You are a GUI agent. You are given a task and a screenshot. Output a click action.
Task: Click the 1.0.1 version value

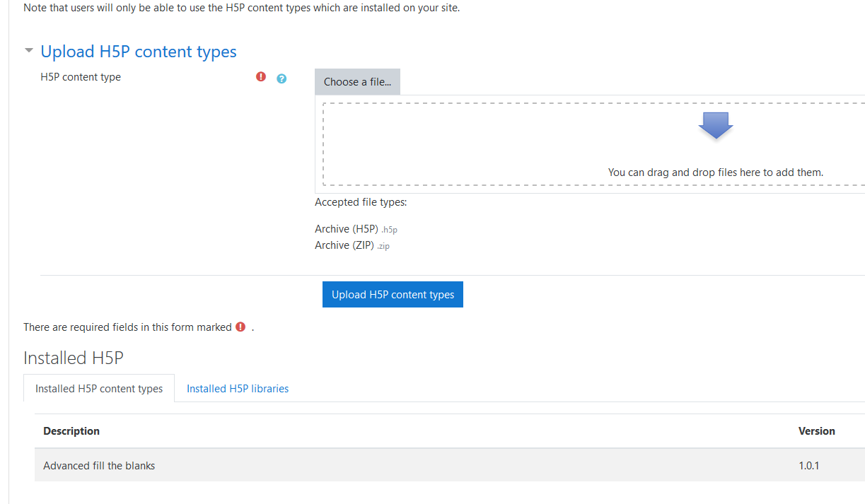(x=809, y=466)
